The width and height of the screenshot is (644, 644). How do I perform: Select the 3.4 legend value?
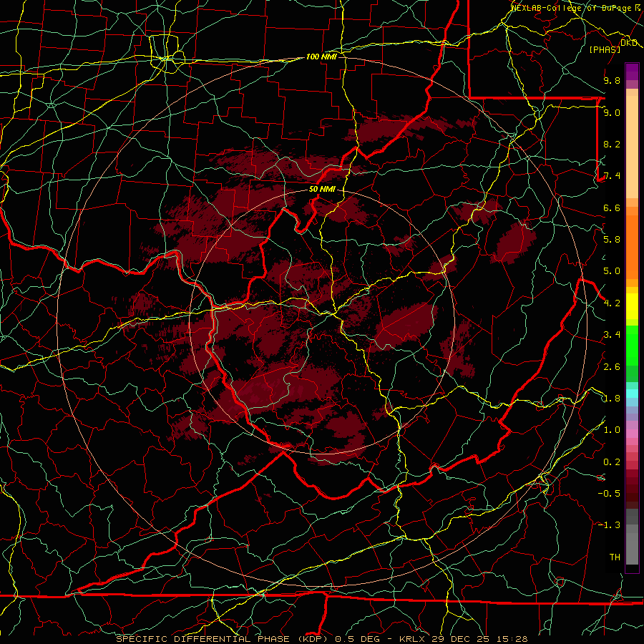(612, 335)
